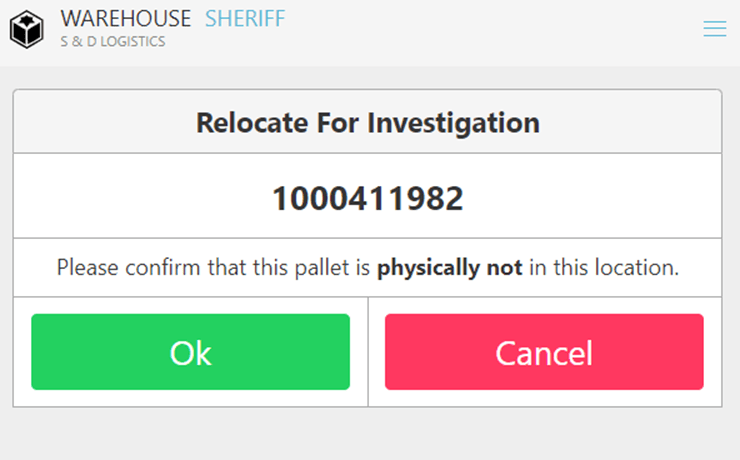This screenshot has width=740, height=460.
Task: Click the blue SHERIFF text
Action: point(245,18)
